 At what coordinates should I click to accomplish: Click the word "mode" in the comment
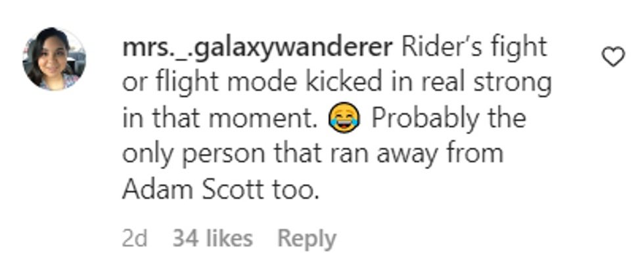(x=262, y=82)
